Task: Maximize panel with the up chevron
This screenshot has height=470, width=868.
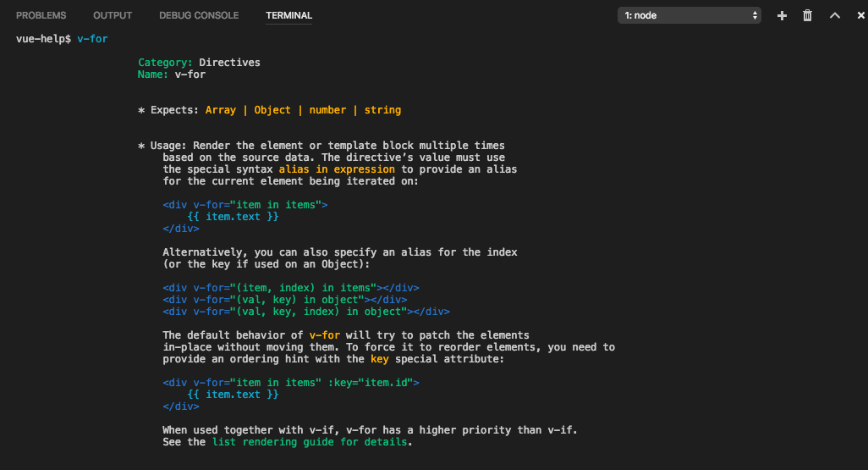Action: (x=835, y=15)
